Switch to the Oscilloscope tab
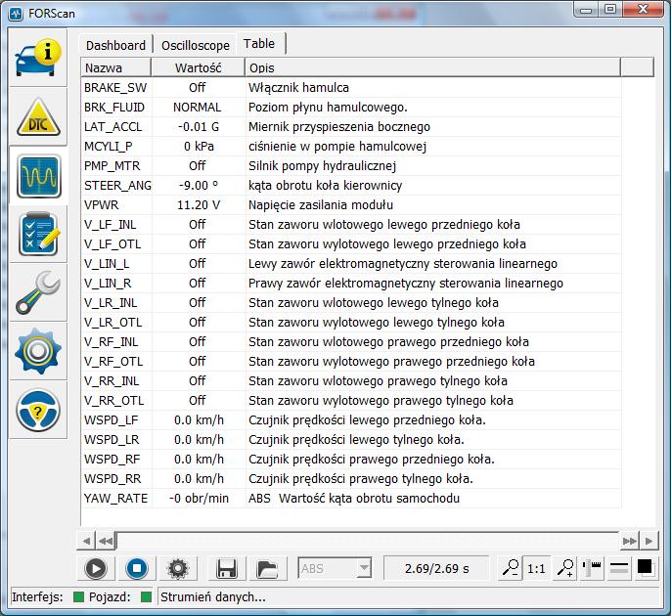This screenshot has height=616, width=672. (x=196, y=45)
